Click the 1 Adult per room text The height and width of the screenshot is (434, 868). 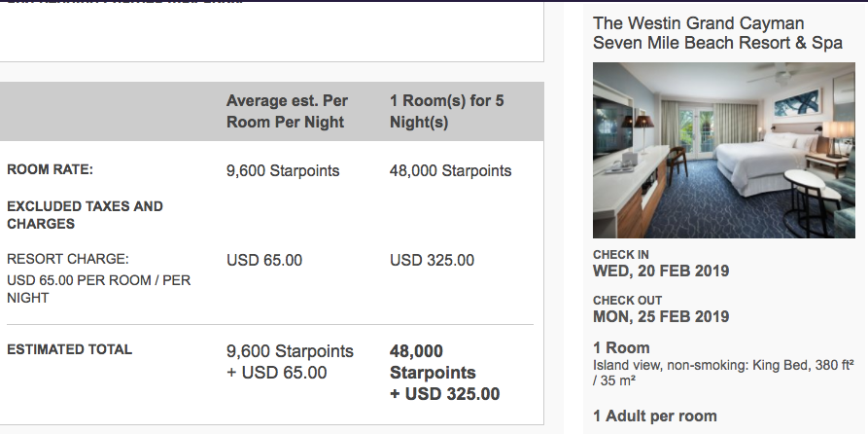pos(655,416)
